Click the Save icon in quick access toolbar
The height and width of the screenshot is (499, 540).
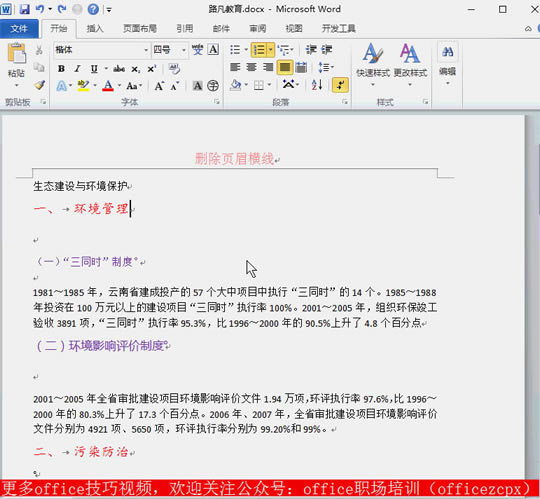pyautogui.click(x=24, y=9)
